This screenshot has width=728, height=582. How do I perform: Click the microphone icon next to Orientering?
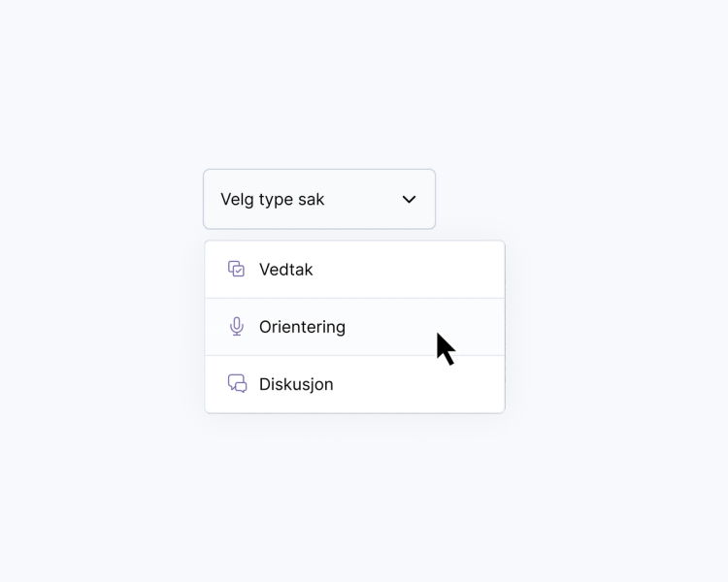tap(237, 327)
